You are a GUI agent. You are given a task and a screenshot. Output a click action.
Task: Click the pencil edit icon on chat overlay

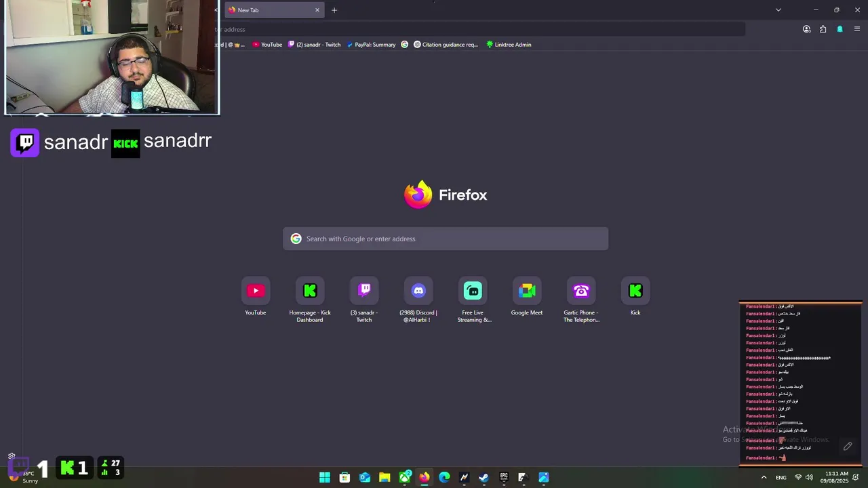tap(848, 447)
